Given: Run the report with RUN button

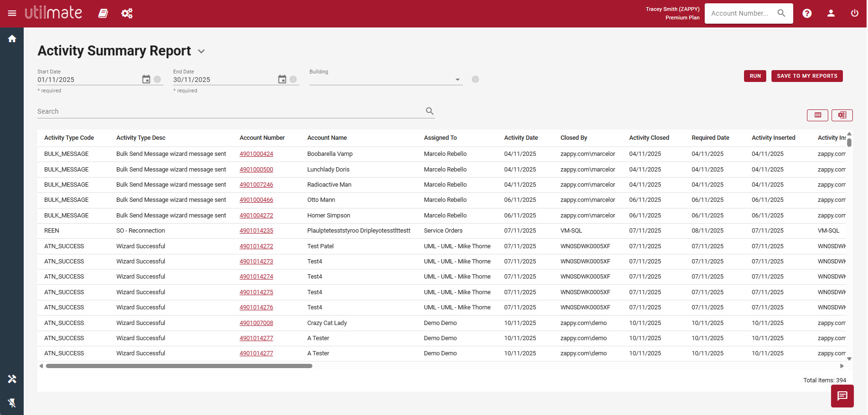Looking at the screenshot, I should (755, 76).
